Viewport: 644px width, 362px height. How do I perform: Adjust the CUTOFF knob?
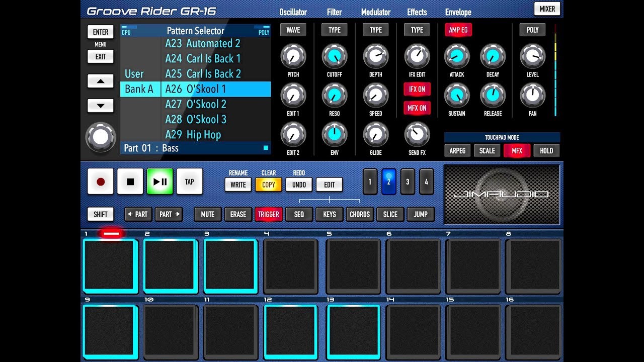pyautogui.click(x=335, y=56)
